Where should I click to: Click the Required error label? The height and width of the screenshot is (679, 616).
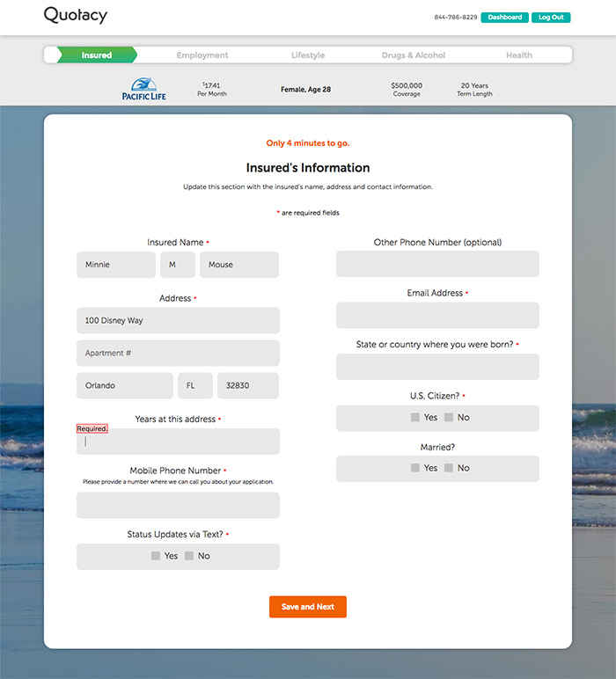pos(92,428)
